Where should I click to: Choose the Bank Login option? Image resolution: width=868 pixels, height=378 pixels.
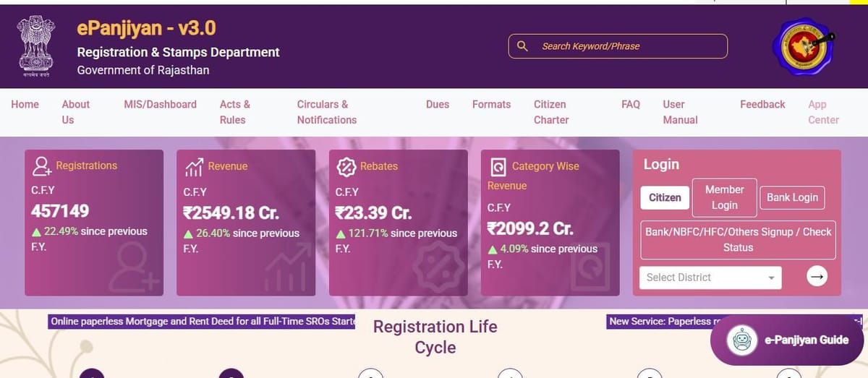tap(792, 197)
